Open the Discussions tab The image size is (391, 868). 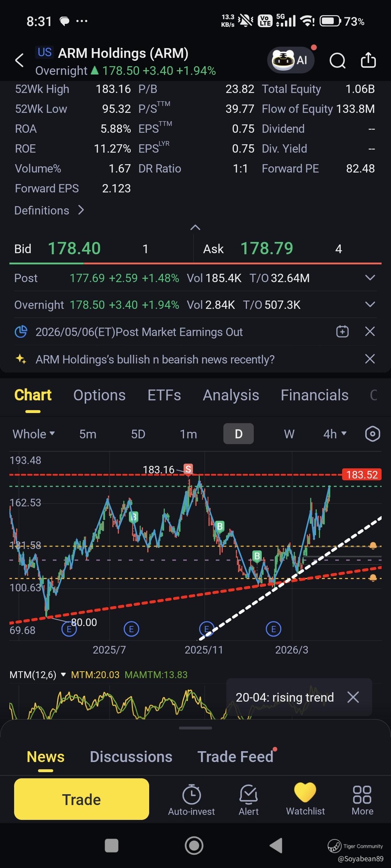click(x=131, y=757)
